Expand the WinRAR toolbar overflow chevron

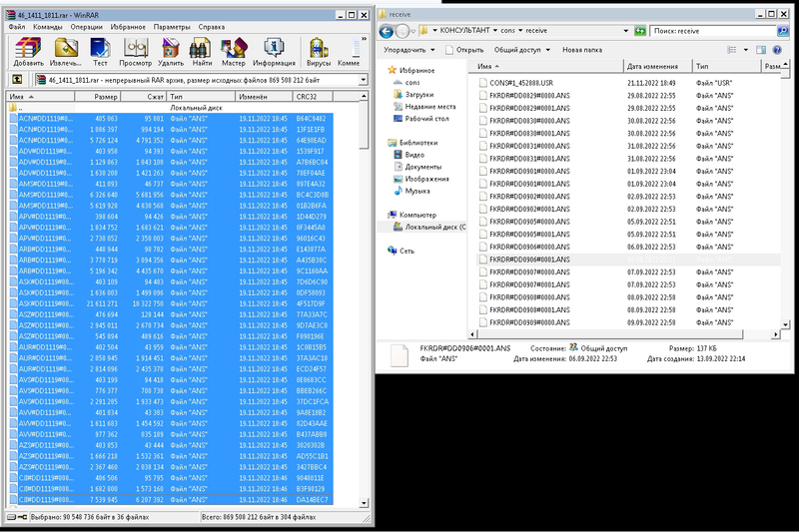[364, 39]
